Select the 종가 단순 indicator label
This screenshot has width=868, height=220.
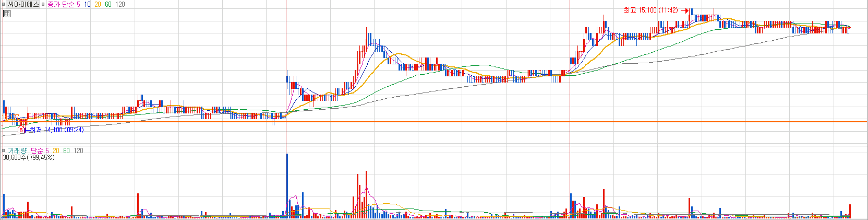[x=61, y=4]
